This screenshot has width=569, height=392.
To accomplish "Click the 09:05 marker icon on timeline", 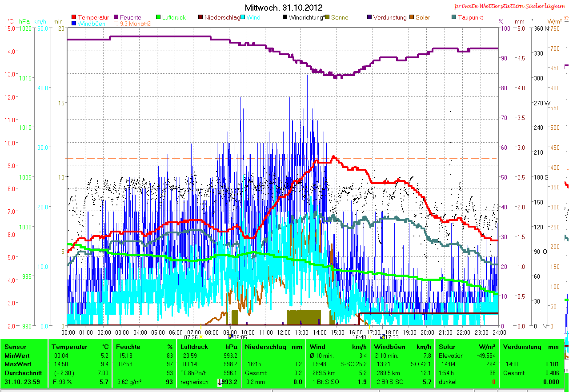I will tap(231, 337).
